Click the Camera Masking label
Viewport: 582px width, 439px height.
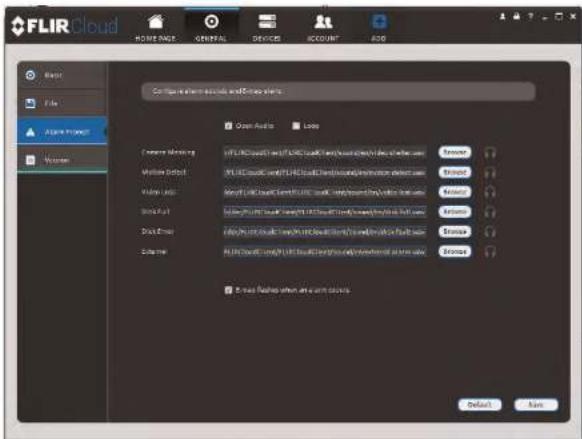click(168, 152)
